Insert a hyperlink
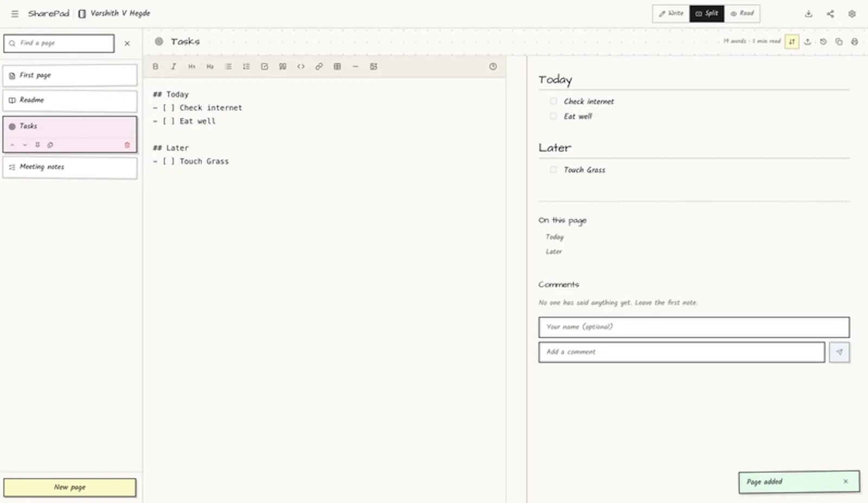The image size is (868, 503). pos(319,67)
